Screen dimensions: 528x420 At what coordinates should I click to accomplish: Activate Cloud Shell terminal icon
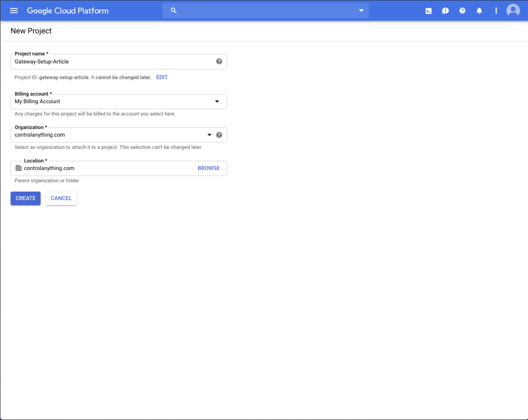click(x=428, y=11)
